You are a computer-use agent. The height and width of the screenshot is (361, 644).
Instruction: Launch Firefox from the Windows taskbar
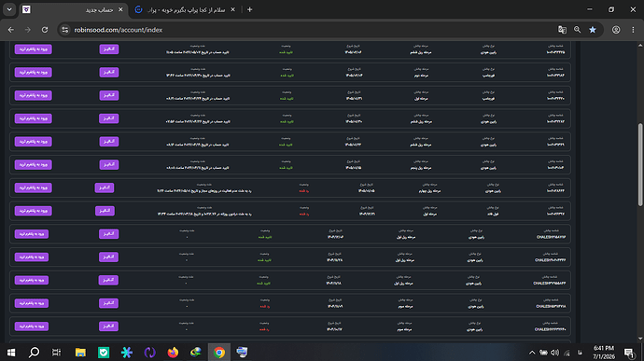[x=173, y=353]
